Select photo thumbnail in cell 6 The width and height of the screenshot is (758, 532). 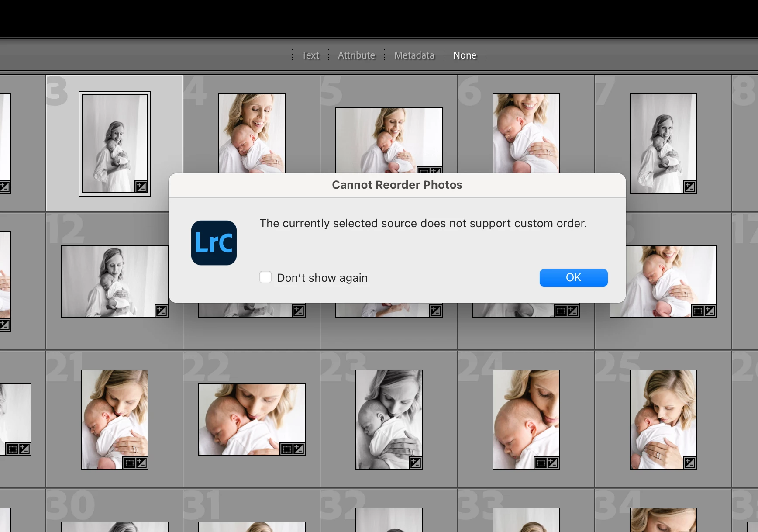tap(526, 133)
